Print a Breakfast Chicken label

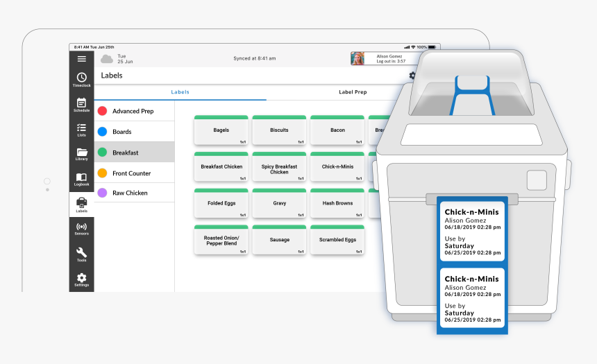221,166
